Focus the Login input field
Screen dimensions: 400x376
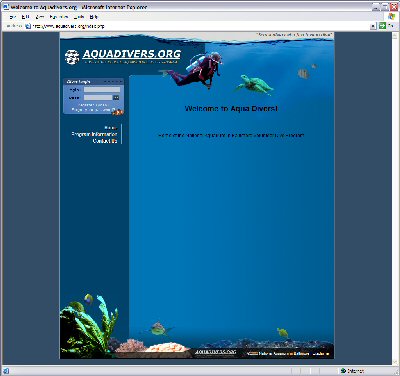(102, 89)
